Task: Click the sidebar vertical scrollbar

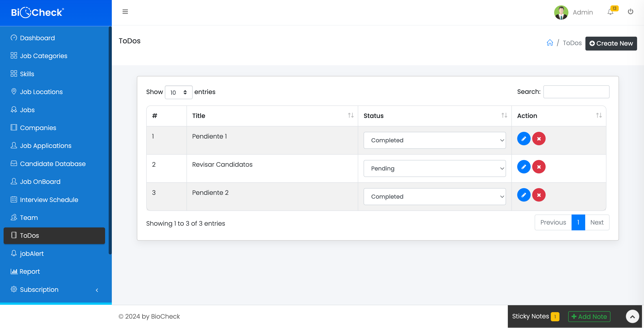Action: pyautogui.click(x=110, y=140)
